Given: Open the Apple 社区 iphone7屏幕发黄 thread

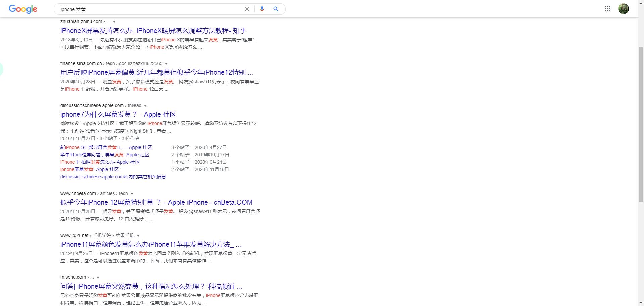Looking at the screenshot, I should 118,114.
